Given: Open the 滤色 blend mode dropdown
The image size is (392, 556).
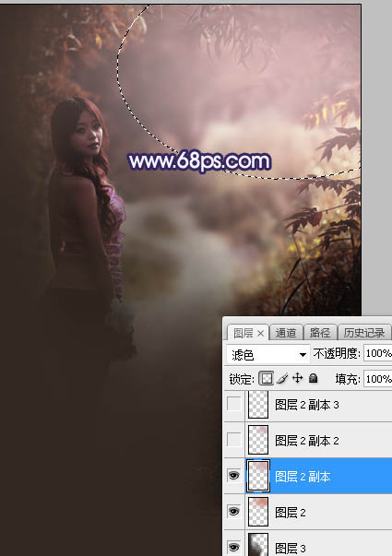Looking at the screenshot, I should (267, 354).
